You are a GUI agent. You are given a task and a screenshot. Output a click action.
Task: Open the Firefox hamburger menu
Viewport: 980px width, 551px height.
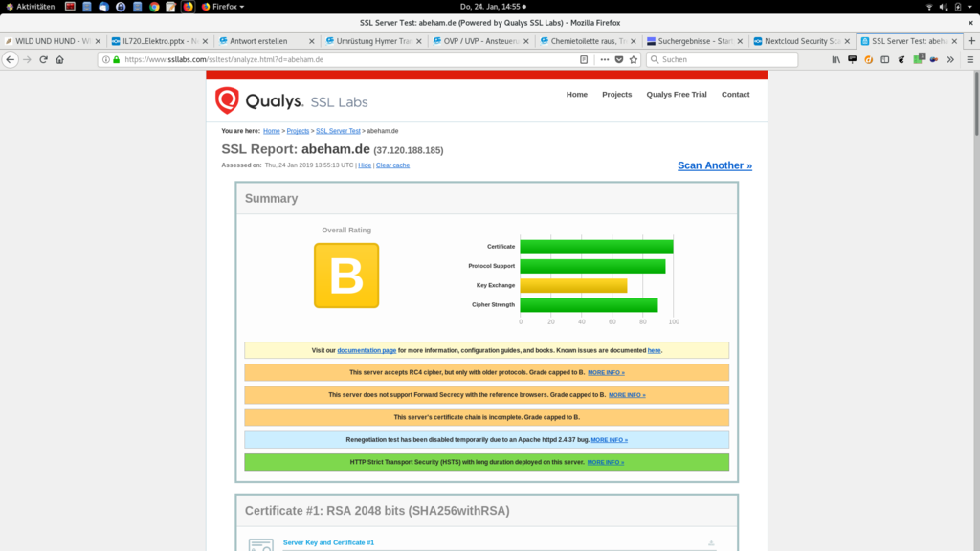[970, 59]
